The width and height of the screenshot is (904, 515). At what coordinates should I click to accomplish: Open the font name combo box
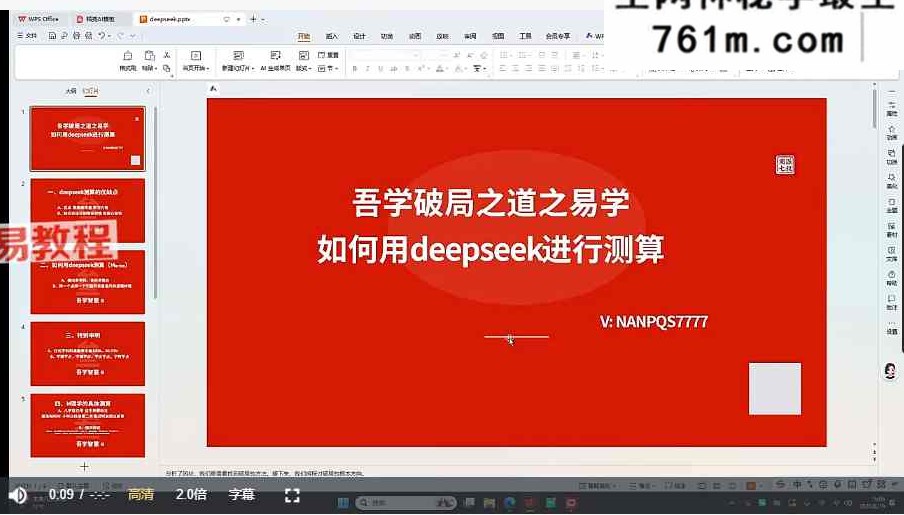click(x=385, y=55)
